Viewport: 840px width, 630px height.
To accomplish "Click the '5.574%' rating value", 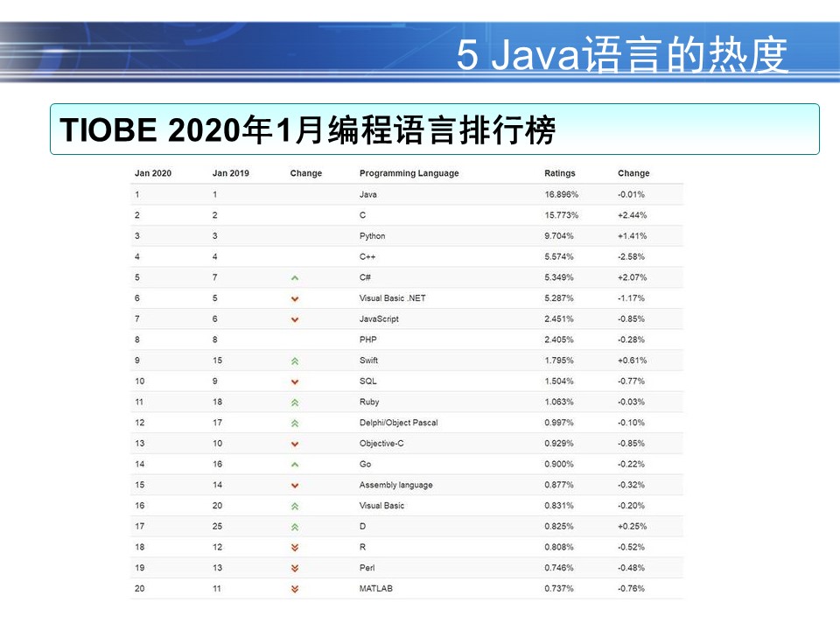I will (x=559, y=256).
